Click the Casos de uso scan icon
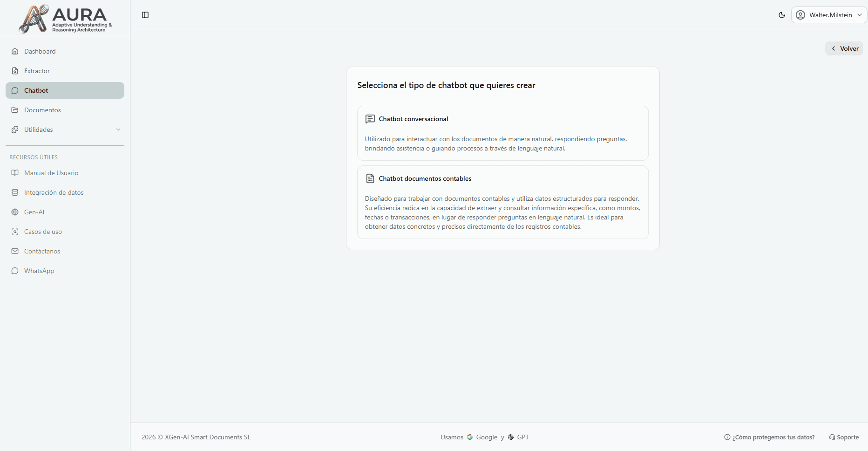Image resolution: width=868 pixels, height=451 pixels. 15,232
